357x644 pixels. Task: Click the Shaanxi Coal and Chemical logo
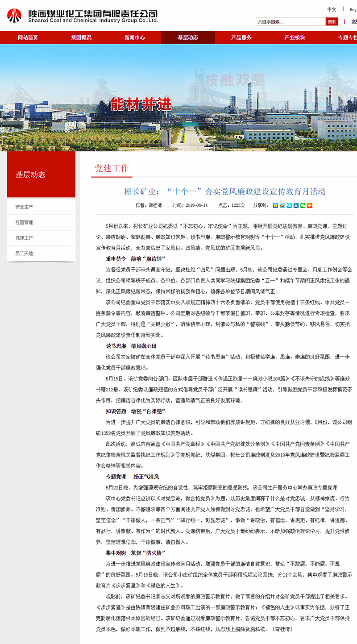(x=83, y=16)
